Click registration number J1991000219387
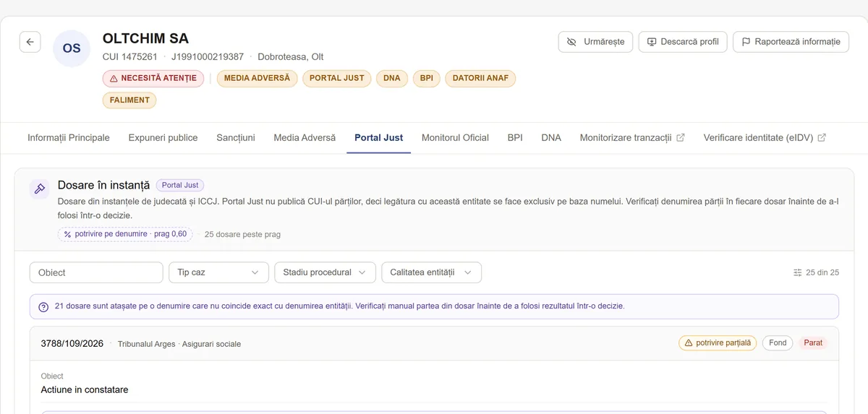 point(208,56)
